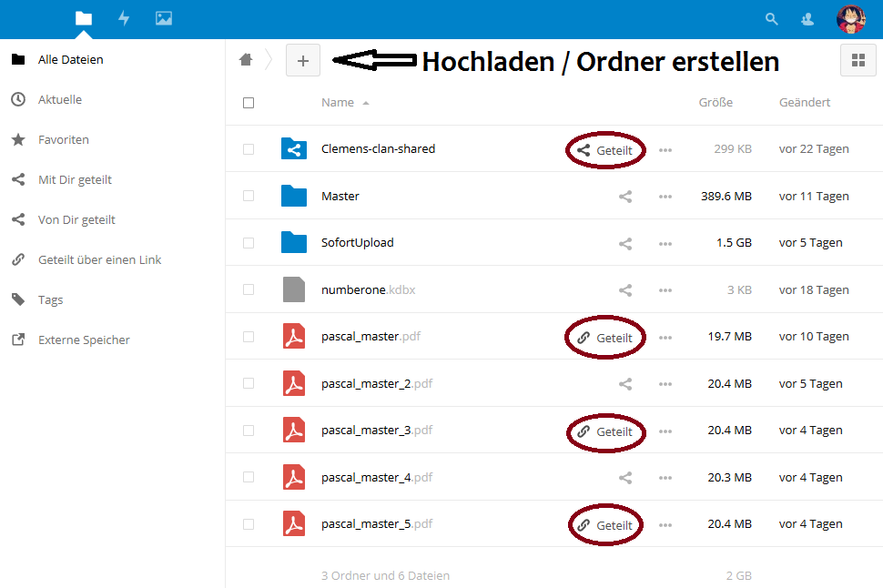Tick checkbox for Master folder

coord(249,196)
